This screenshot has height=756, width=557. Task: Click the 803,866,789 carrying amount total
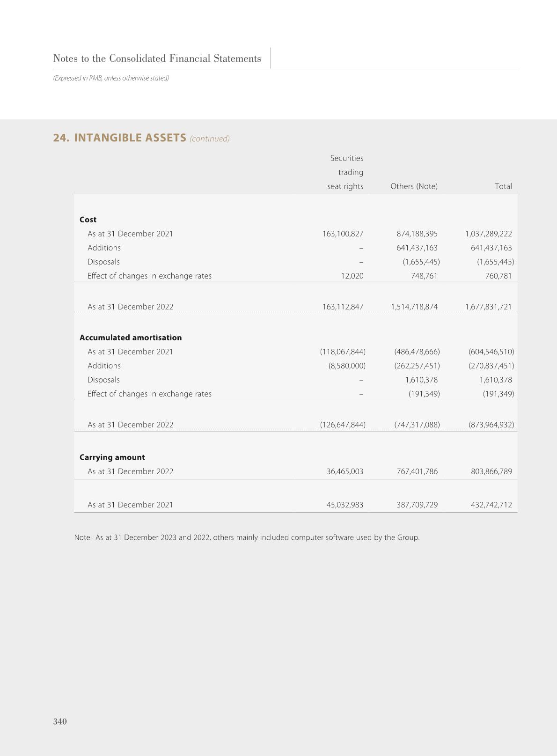tap(491, 471)
